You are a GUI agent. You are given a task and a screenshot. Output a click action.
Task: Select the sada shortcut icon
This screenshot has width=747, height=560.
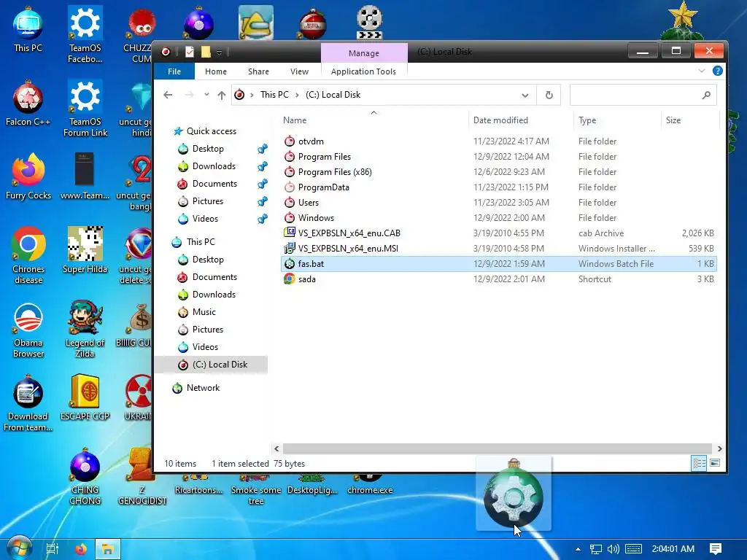(289, 279)
